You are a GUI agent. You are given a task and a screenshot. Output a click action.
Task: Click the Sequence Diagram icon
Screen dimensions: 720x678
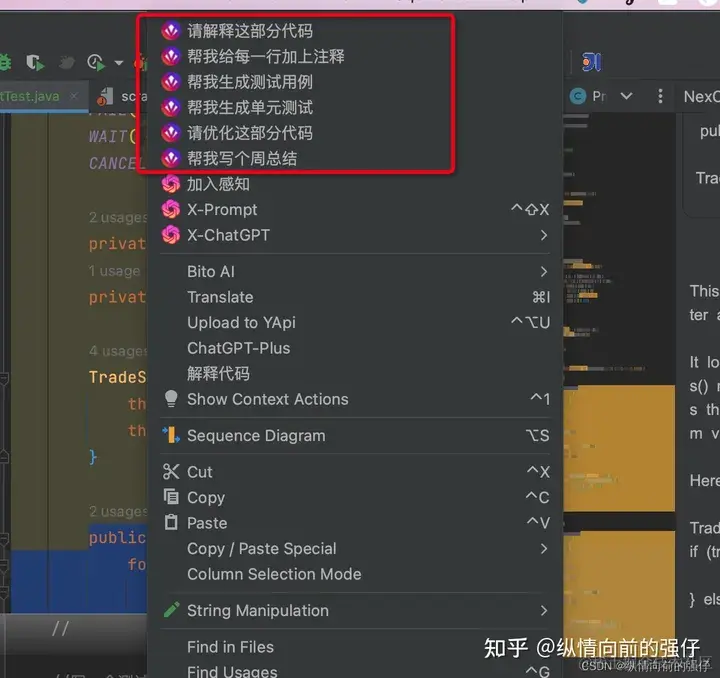point(171,435)
